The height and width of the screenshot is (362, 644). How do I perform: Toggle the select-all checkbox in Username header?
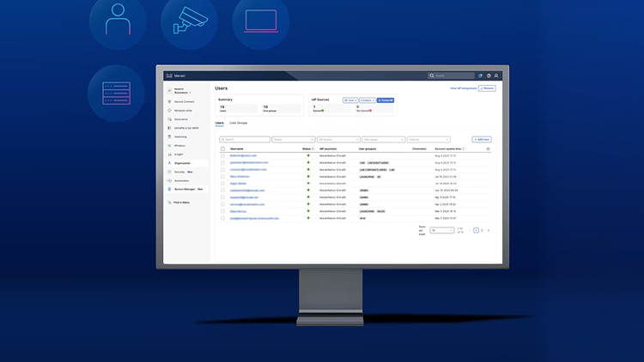click(222, 149)
